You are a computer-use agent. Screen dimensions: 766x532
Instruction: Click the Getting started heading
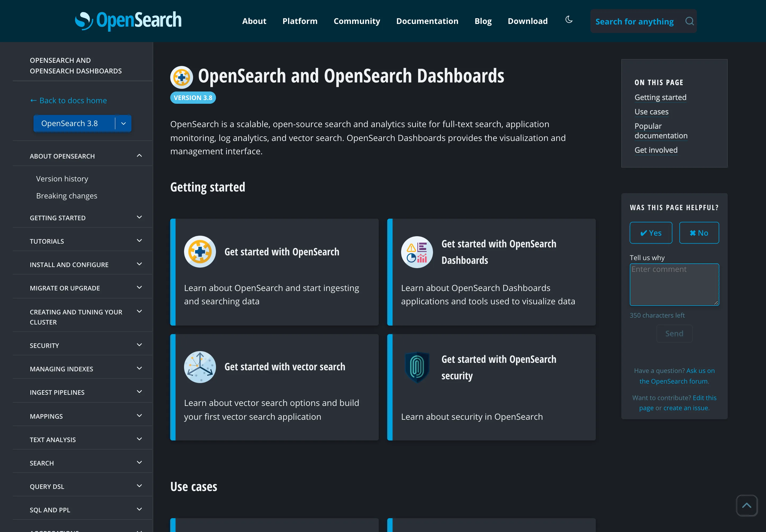click(208, 187)
